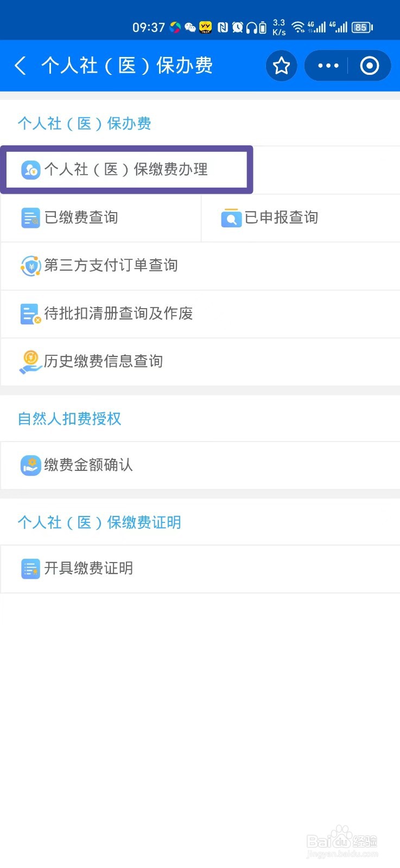Go to 待批扣清册查询及作废
This screenshot has height=868, width=400.
(118, 314)
